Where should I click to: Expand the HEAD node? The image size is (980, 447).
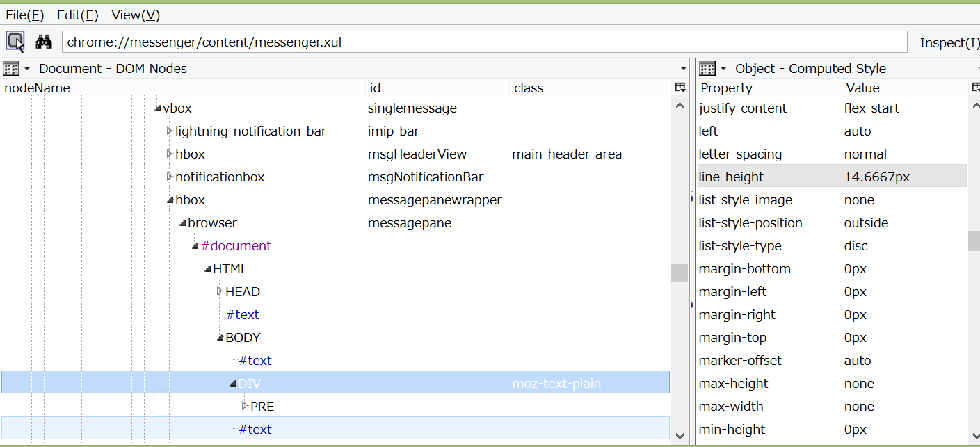(x=219, y=292)
